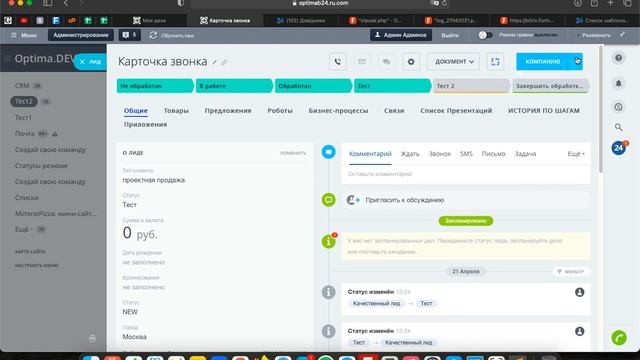This screenshot has height=360, width=640.
Task: Edit the title with pencil icon
Action: click(x=214, y=62)
